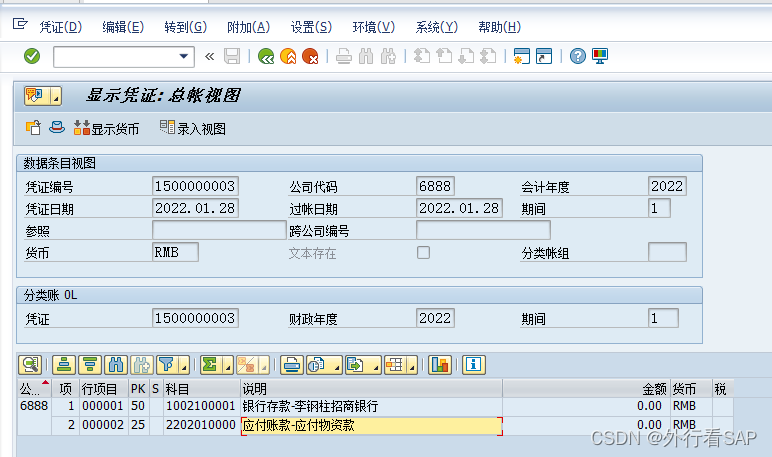Open the 系统(Y) menu
The height and width of the screenshot is (457, 772).
[x=436, y=27]
